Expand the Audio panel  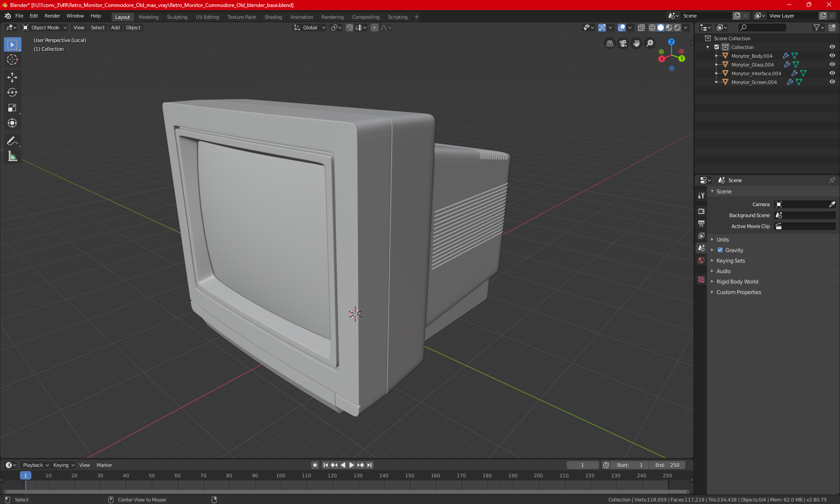(724, 271)
